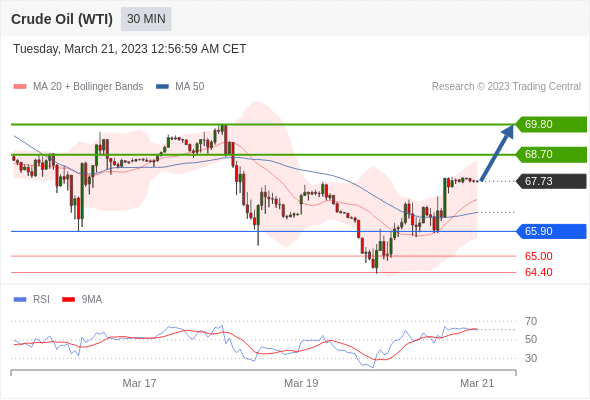The height and width of the screenshot is (400, 590).
Task: Click the 69.80 resistance price tag
Action: click(x=550, y=124)
